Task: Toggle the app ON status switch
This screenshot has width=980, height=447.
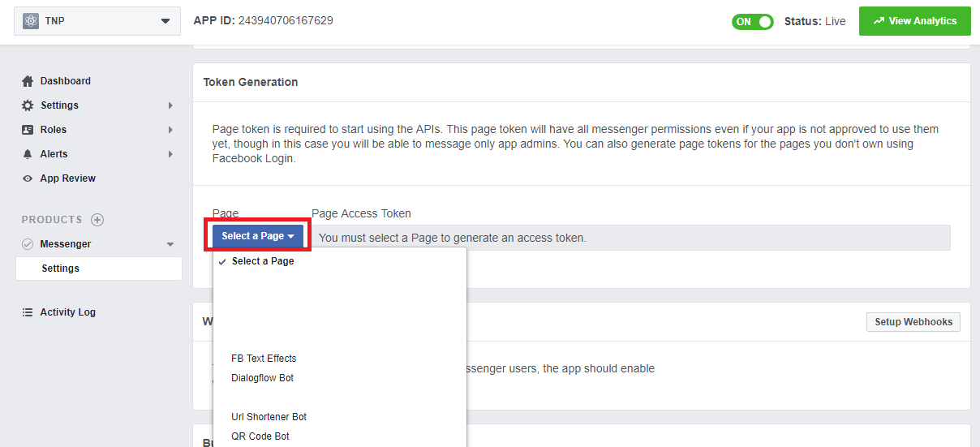Action: (753, 22)
